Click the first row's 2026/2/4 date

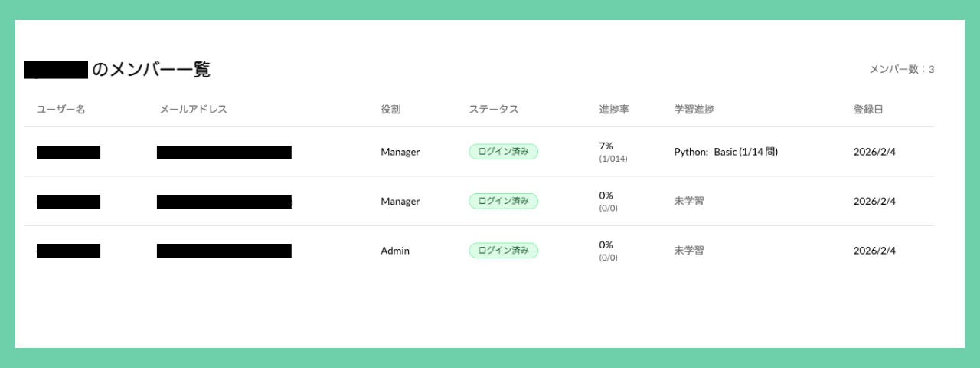click(x=874, y=152)
